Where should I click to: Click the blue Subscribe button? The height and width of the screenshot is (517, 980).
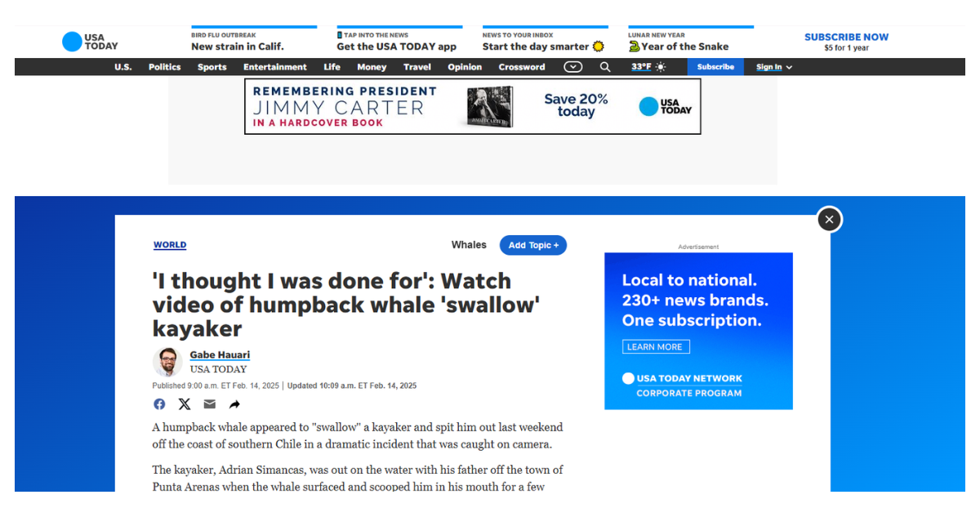point(715,67)
